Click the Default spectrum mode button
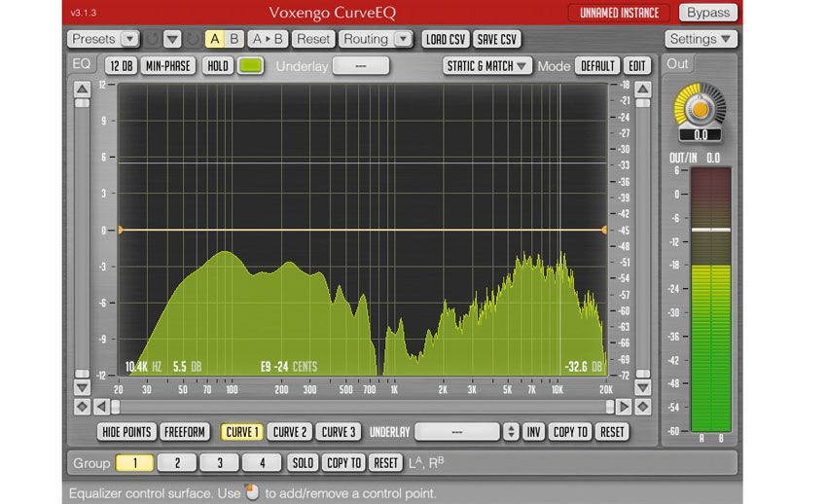Screen dimensions: 827x504 click(597, 66)
